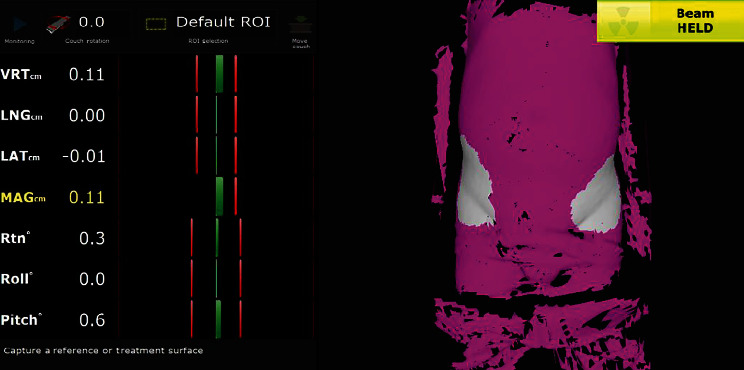Click the couch rotation 0.0 value

pos(92,22)
